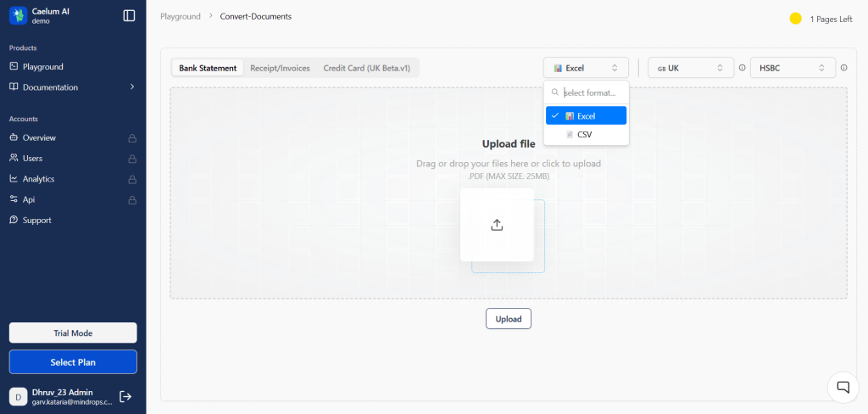Click Playground breadcrumb link
The width and height of the screenshot is (868, 414).
pos(181,17)
